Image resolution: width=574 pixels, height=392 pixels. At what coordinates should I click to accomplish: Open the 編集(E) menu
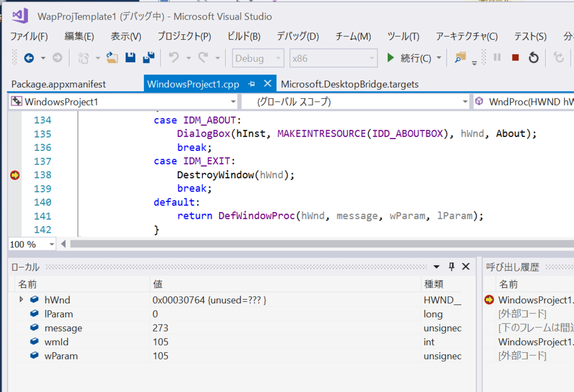pos(80,36)
